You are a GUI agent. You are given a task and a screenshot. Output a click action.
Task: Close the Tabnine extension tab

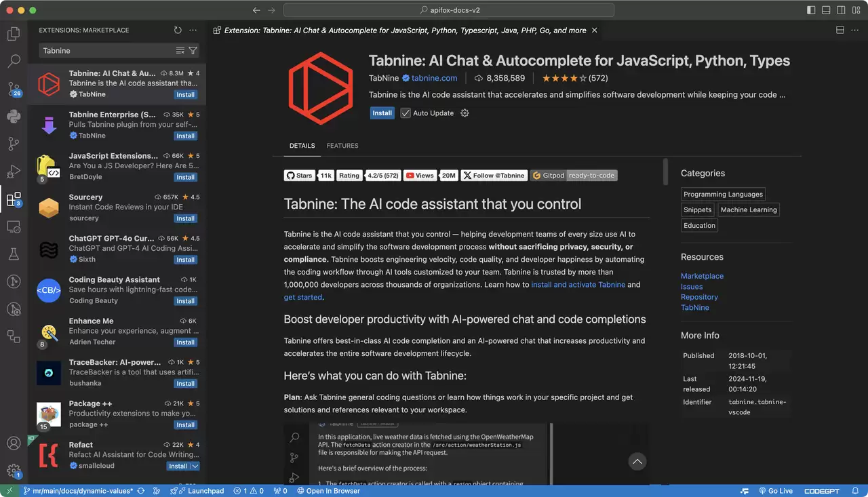[x=595, y=31]
